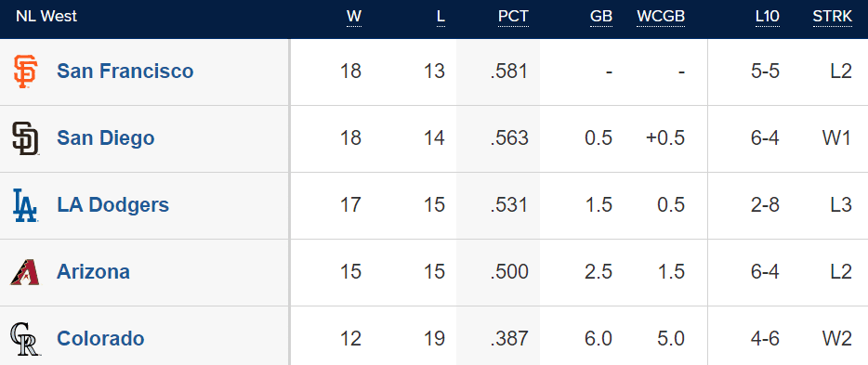Open the LA Dodgers team page

point(113,204)
